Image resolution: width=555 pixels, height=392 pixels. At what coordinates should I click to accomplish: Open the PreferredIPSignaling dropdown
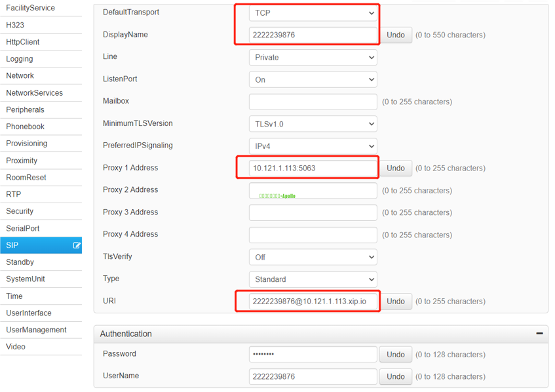pos(313,146)
